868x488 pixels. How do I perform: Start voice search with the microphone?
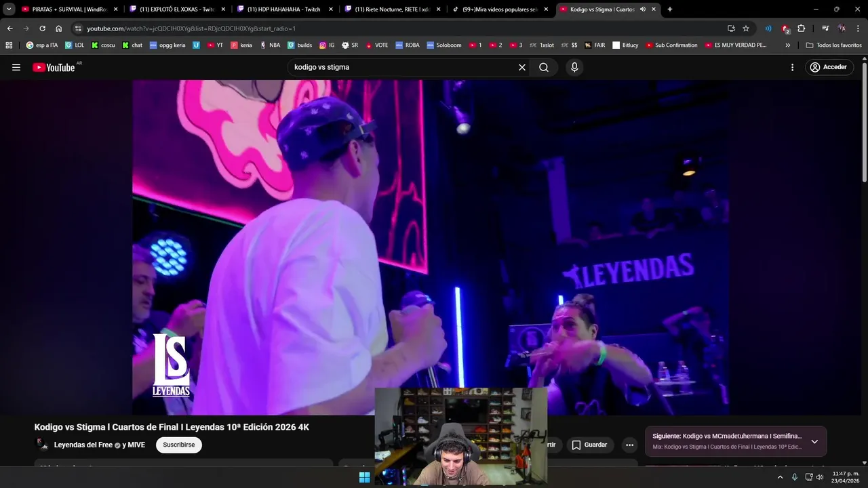tap(574, 67)
